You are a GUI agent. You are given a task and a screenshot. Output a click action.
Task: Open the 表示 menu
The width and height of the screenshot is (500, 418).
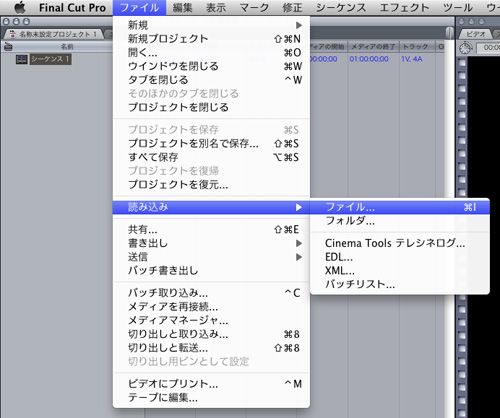coord(216,8)
